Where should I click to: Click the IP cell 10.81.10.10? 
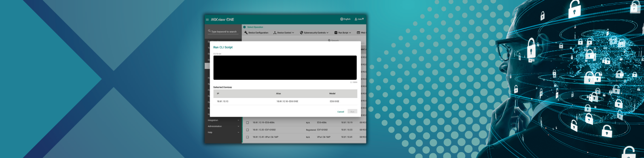pyautogui.click(x=222, y=102)
